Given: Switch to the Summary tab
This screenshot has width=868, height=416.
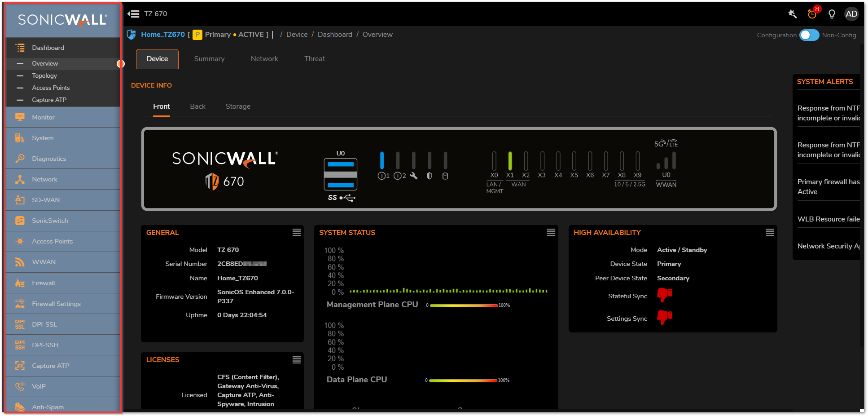Looking at the screenshot, I should pos(209,59).
